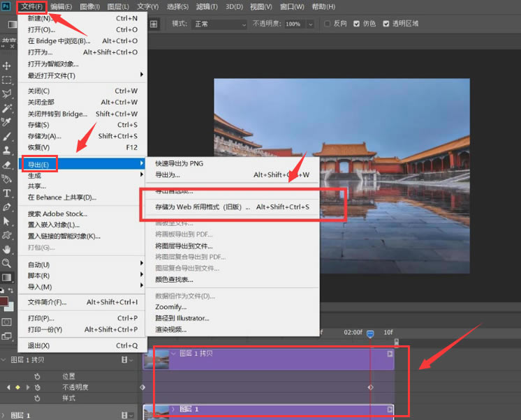Select the Type tool
This screenshot has height=420, width=521.
[7, 193]
